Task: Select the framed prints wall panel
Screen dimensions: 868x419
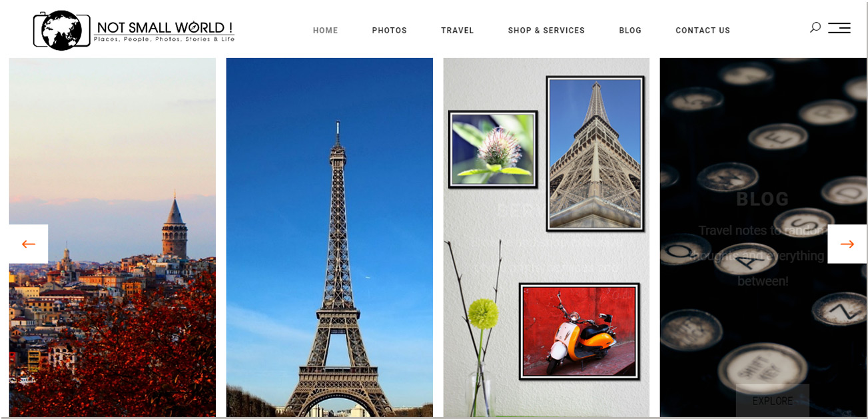Action: point(546,237)
